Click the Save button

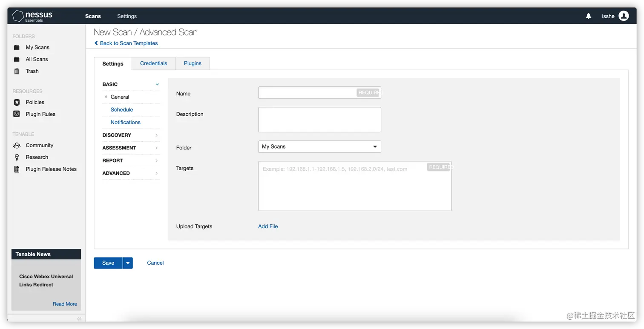coord(108,263)
